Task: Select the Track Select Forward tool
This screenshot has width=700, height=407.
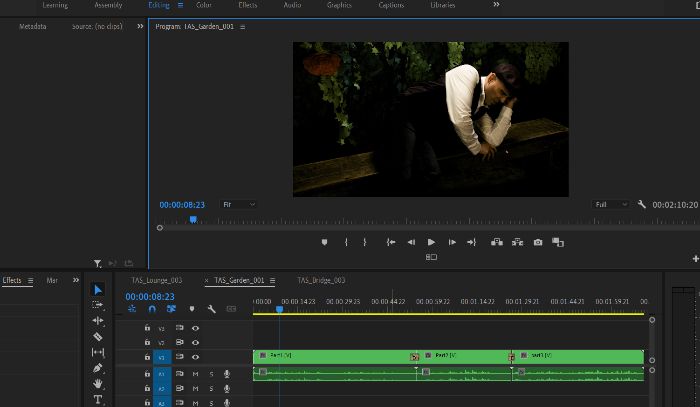Action: (x=97, y=305)
